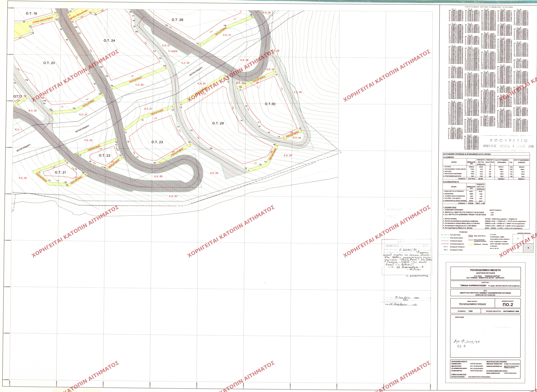Screen dimensions: 537x392
Task: Click the red Οικοδομική γραμμή legend line
Action: tap(445, 241)
